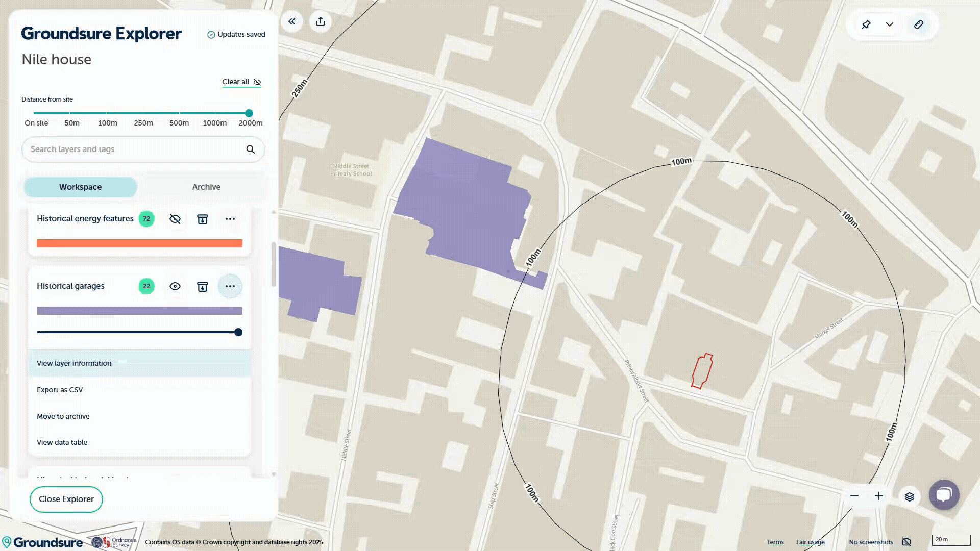
Task: Set distance slider to 2000m handle
Action: click(x=249, y=113)
